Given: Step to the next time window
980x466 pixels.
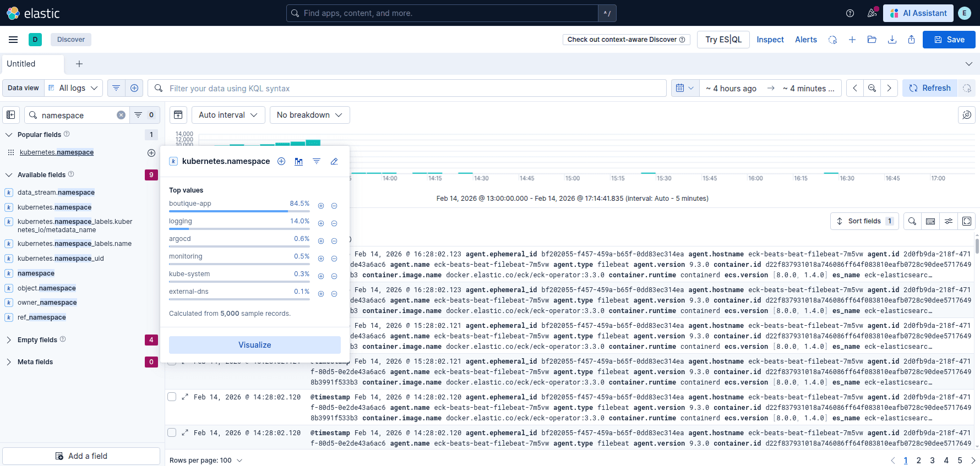Looking at the screenshot, I should coord(889,88).
